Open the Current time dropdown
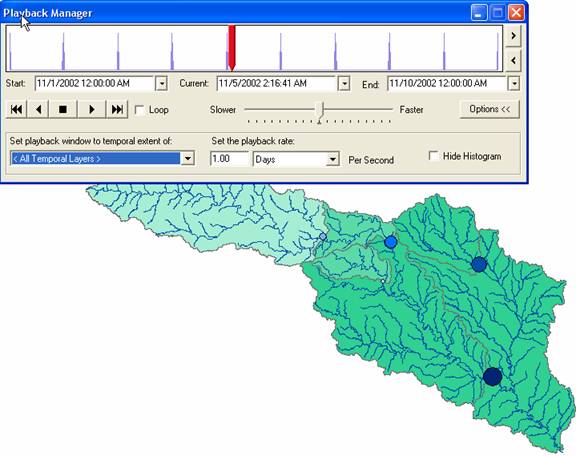Image resolution: width=576 pixels, height=456 pixels. pyautogui.click(x=344, y=83)
